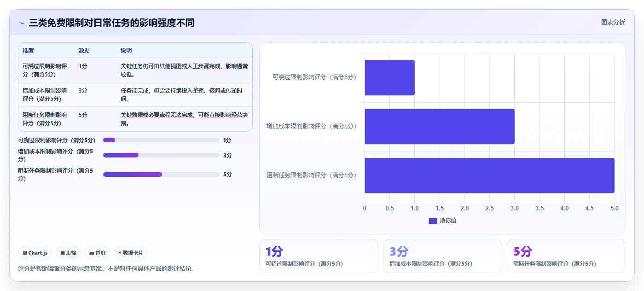Click the 图表分析 label in the header

point(613,22)
